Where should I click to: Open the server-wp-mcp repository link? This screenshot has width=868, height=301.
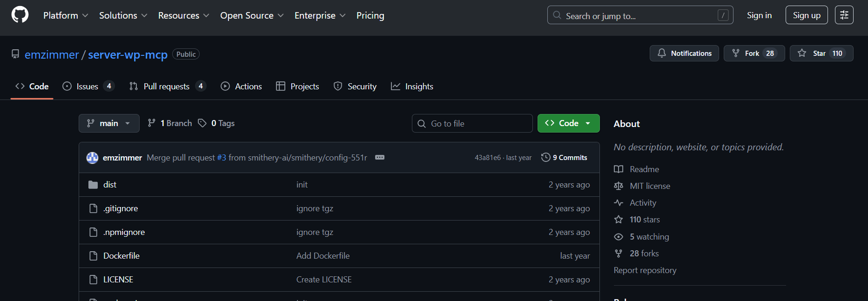(x=128, y=54)
